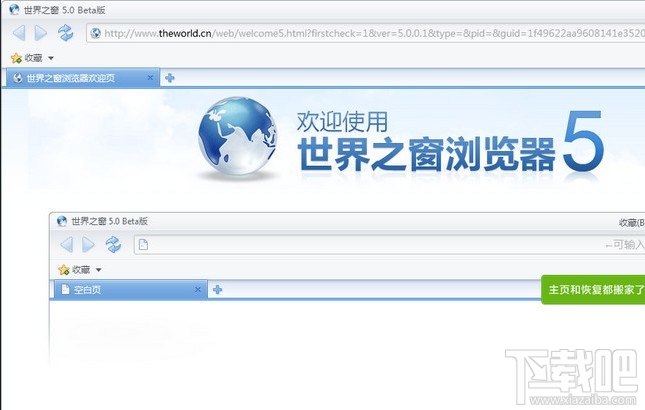The image size is (645, 410).
Task: Expand outer window's 收藏 dropdown arrow
Action: coord(51,58)
